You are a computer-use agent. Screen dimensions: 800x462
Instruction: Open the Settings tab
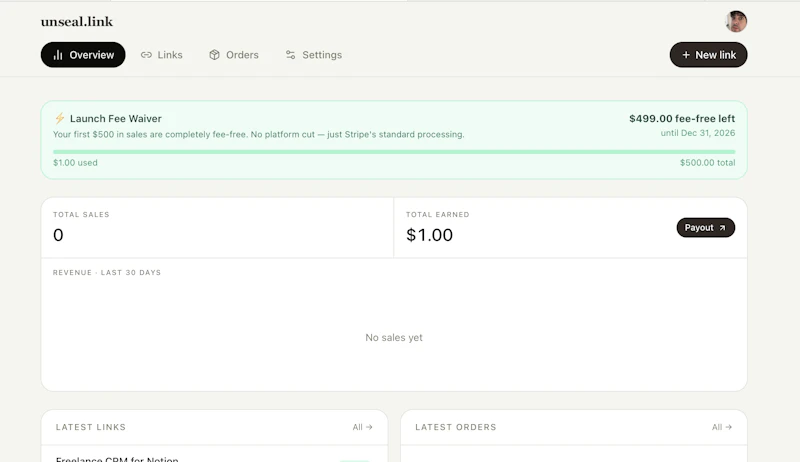(x=313, y=55)
